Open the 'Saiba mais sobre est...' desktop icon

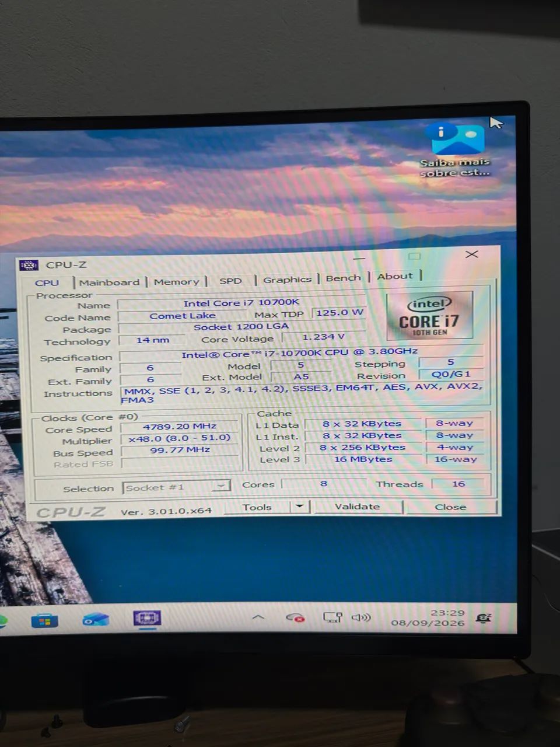point(456,151)
